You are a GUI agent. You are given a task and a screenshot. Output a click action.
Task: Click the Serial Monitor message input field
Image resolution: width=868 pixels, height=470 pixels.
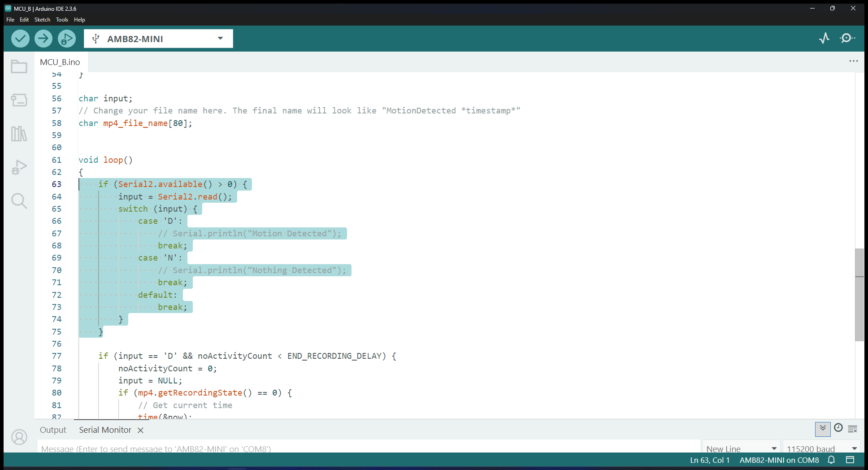(368, 448)
